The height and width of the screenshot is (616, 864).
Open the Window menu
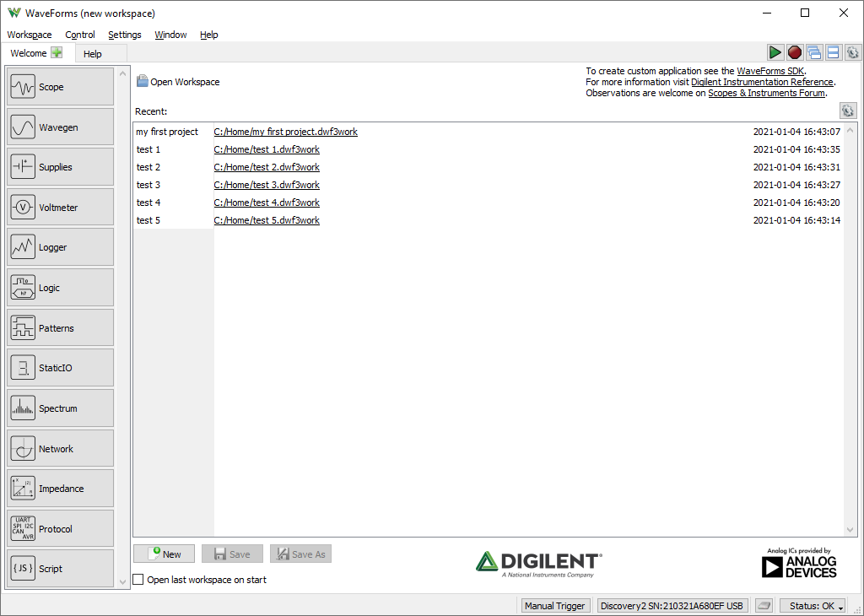click(x=170, y=34)
